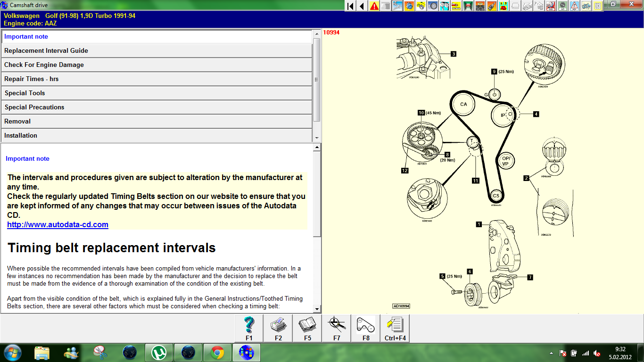Click the F7 magnifier zoom button
This screenshot has height=362, width=644.
click(x=337, y=328)
